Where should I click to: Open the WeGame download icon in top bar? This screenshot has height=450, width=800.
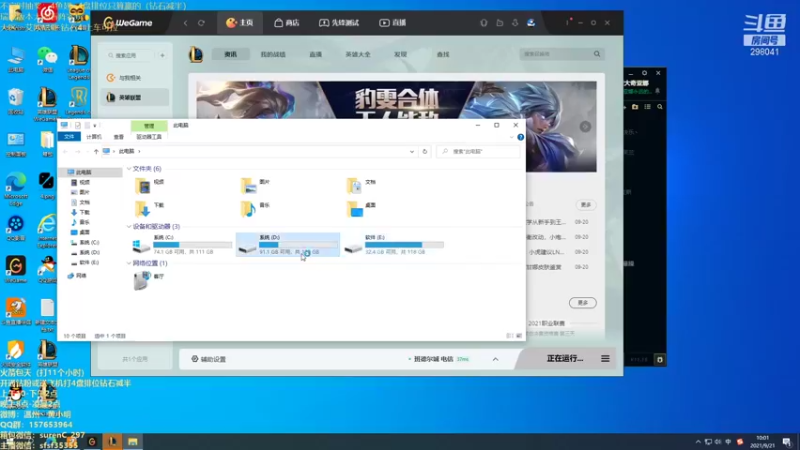point(515,23)
